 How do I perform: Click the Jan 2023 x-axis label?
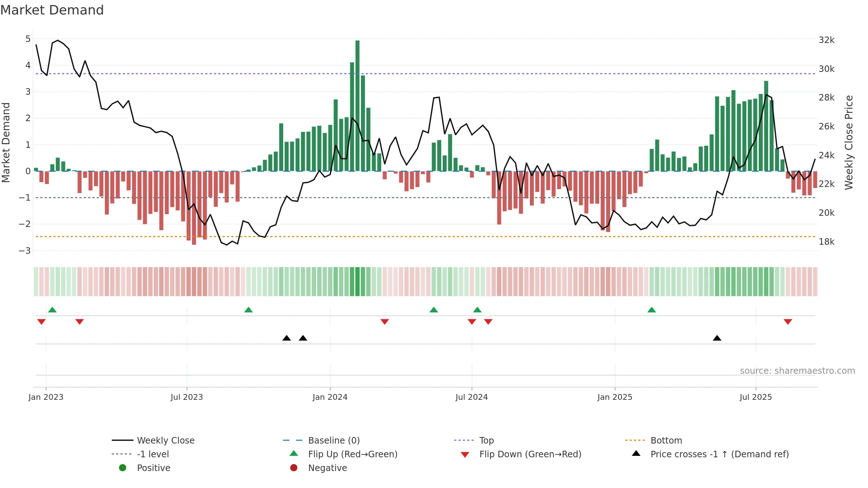(x=46, y=397)
